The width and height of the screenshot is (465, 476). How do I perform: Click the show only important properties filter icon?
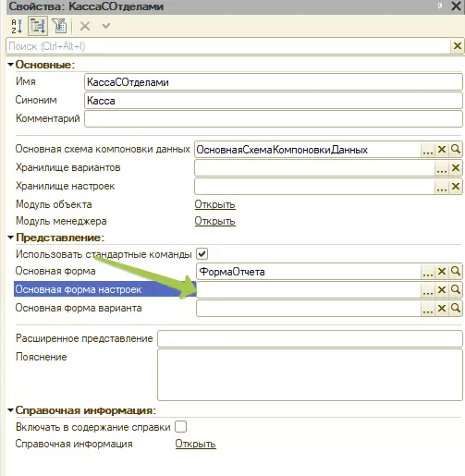pyautogui.click(x=59, y=26)
